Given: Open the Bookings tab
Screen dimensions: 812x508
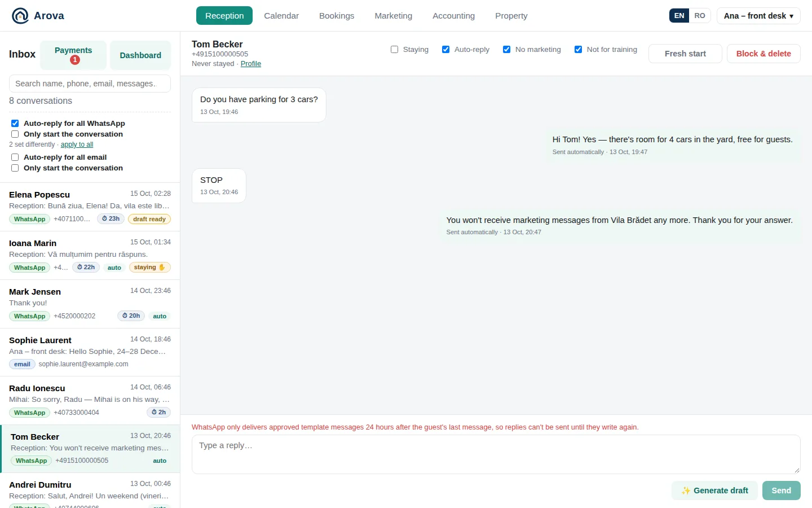Looking at the screenshot, I should click(337, 16).
